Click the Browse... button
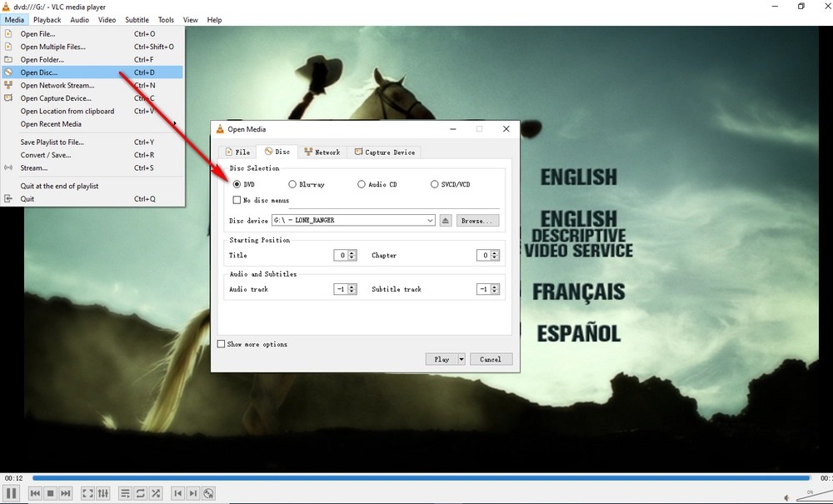 476,221
